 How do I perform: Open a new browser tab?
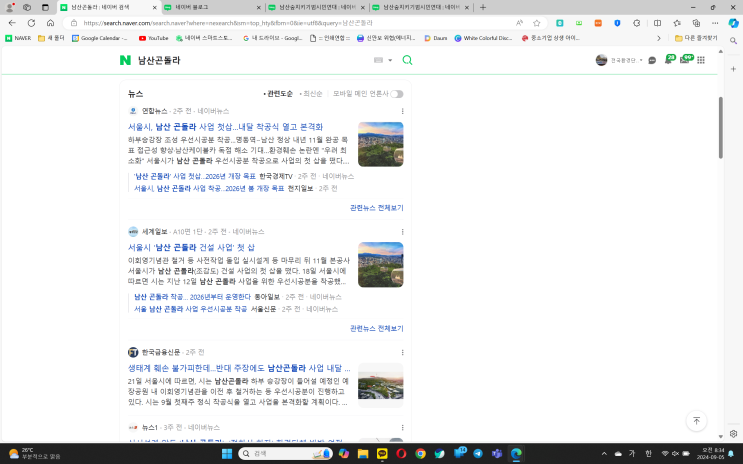(483, 8)
